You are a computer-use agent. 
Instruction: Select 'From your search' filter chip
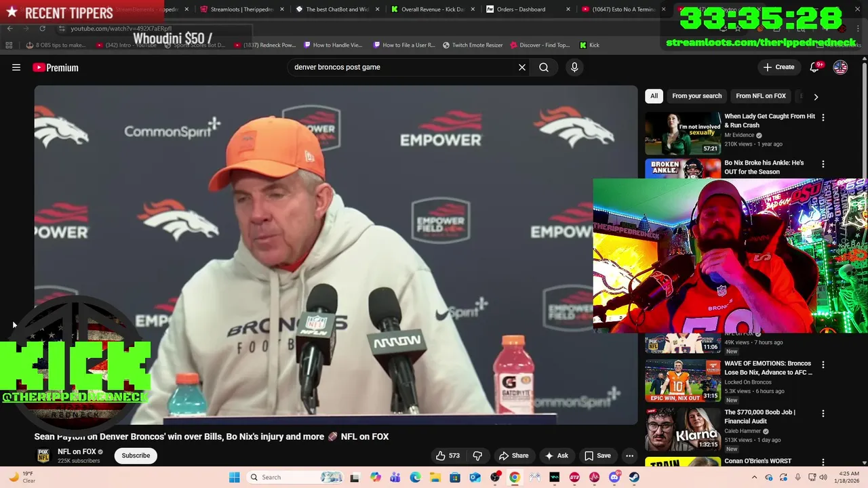pyautogui.click(x=696, y=96)
